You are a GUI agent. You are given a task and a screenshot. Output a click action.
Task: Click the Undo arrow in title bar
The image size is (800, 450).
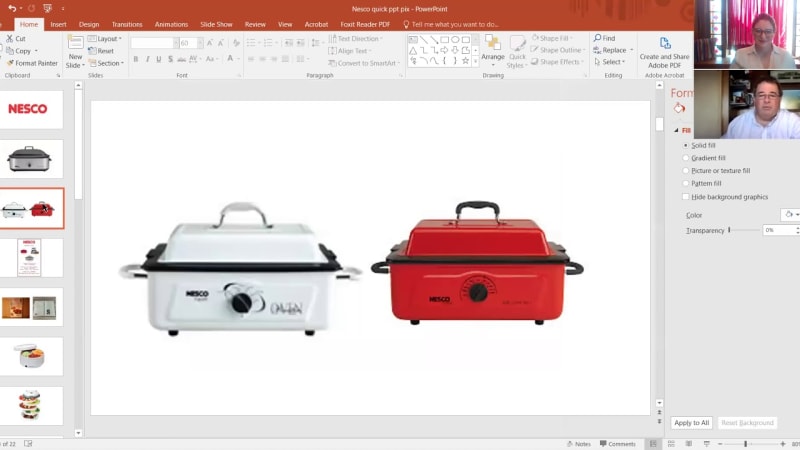point(12,8)
